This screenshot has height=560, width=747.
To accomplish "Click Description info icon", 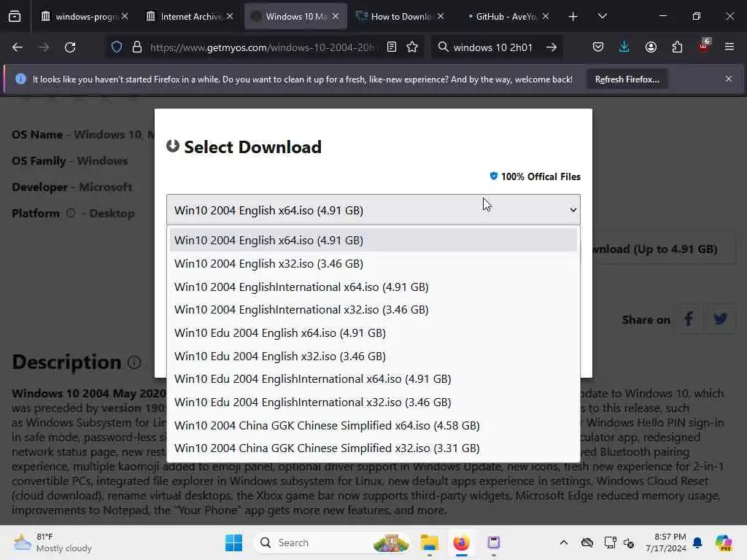I will click(134, 363).
